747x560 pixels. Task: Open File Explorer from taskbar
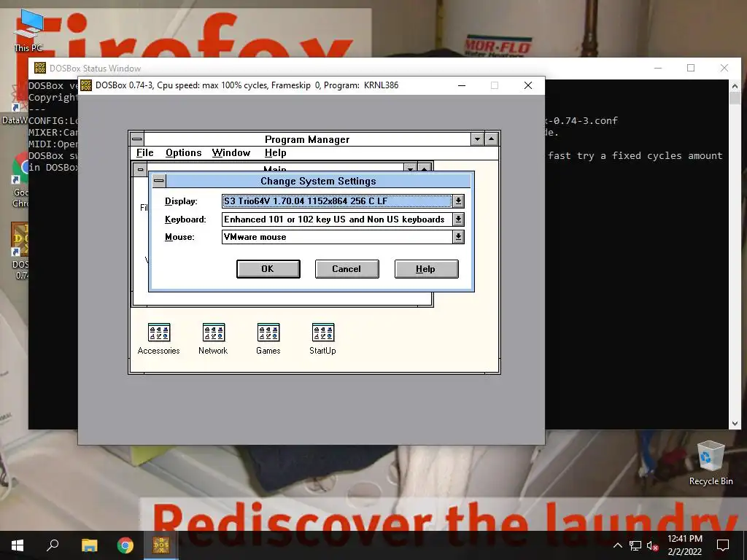tap(89, 545)
